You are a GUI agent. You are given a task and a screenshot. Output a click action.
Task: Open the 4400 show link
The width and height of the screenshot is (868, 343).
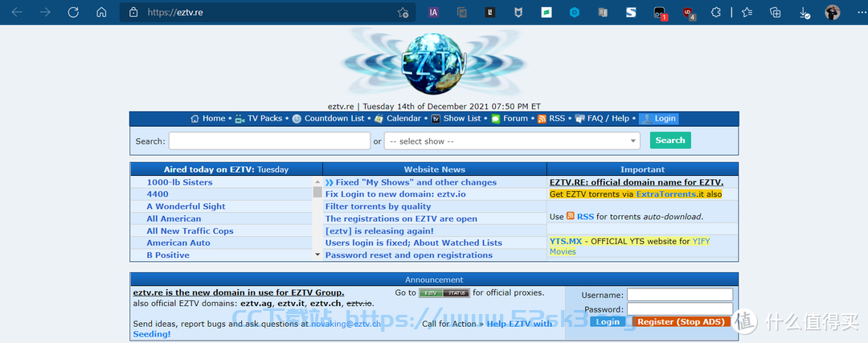pos(158,194)
